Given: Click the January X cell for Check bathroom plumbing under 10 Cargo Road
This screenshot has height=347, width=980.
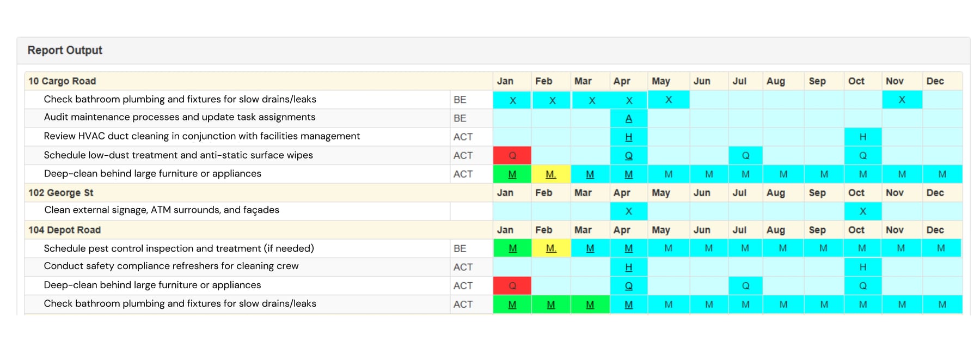Looking at the screenshot, I should point(512,100).
